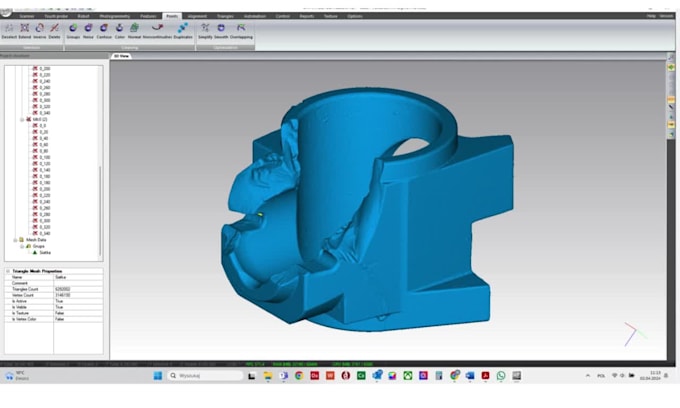Click the empty Comment property field
680x408 pixels.
point(78,283)
